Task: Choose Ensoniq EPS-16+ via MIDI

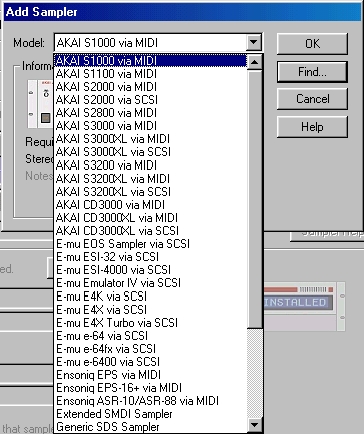Action: 151,388
